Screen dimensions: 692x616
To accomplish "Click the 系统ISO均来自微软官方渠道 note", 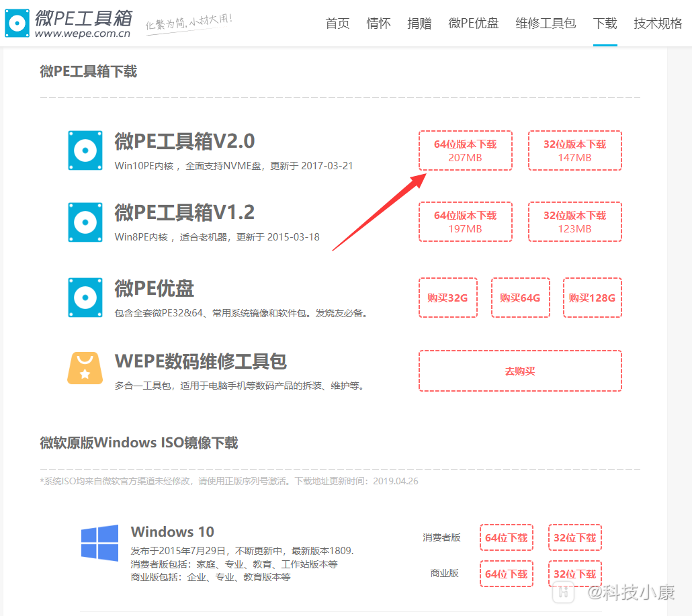I will coord(229,481).
